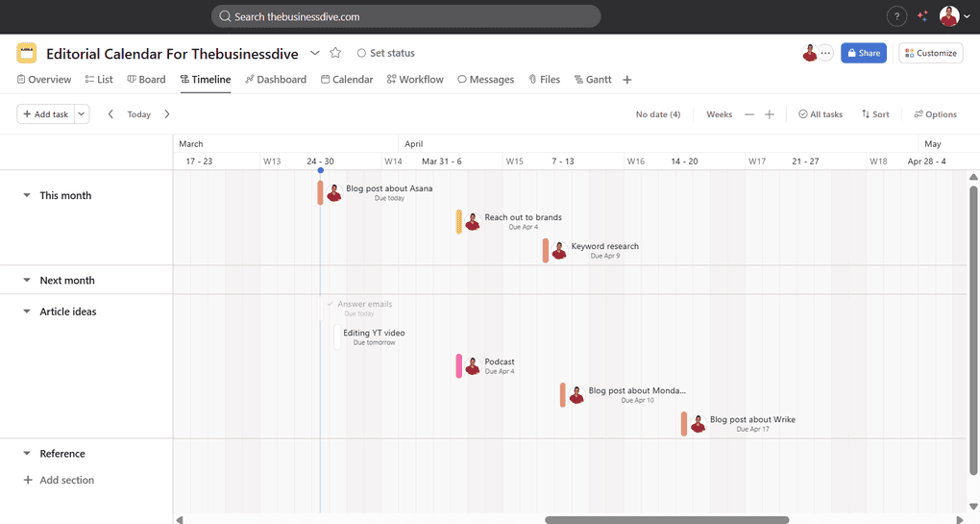Click the completed checkmark on Answer emails
This screenshot has height=524, width=980.
330,304
